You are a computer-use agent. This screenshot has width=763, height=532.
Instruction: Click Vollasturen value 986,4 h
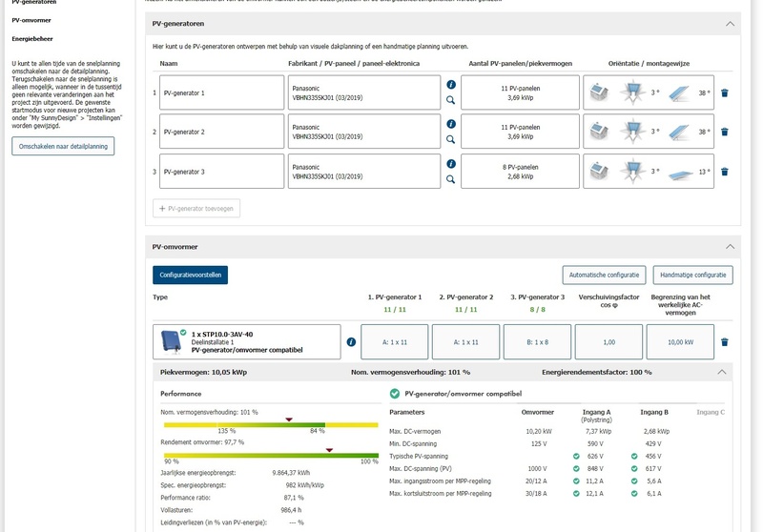pos(291,510)
